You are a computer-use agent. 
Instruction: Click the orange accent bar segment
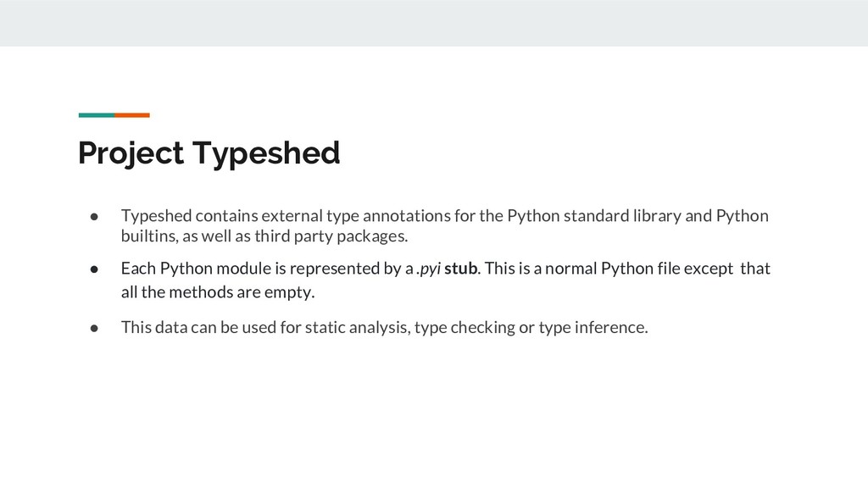coord(132,114)
